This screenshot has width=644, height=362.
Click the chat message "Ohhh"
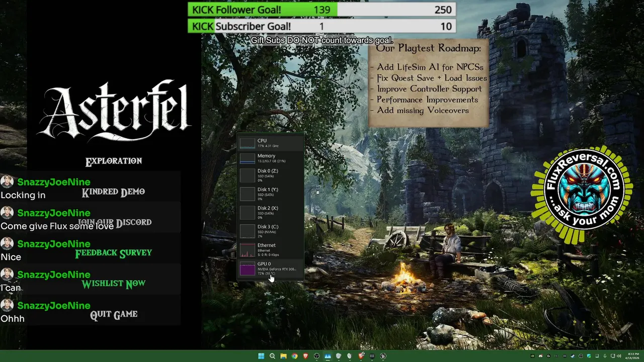(13, 318)
